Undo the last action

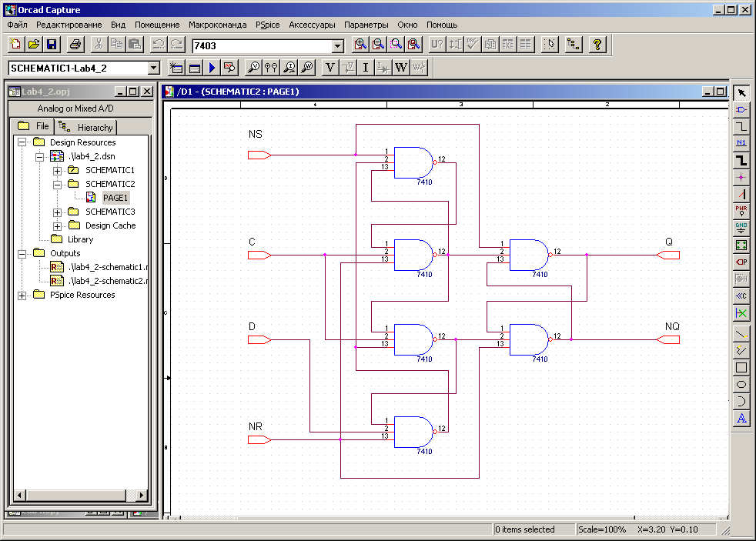158,45
